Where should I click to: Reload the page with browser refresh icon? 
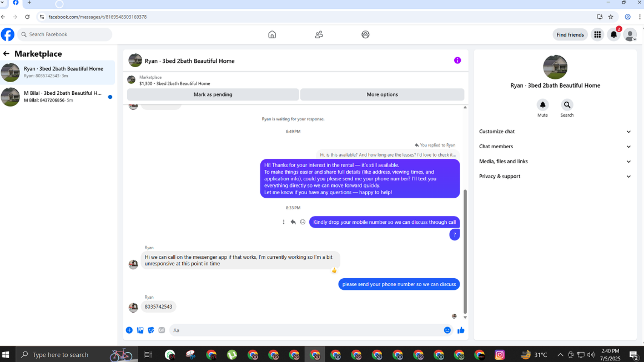(27, 17)
